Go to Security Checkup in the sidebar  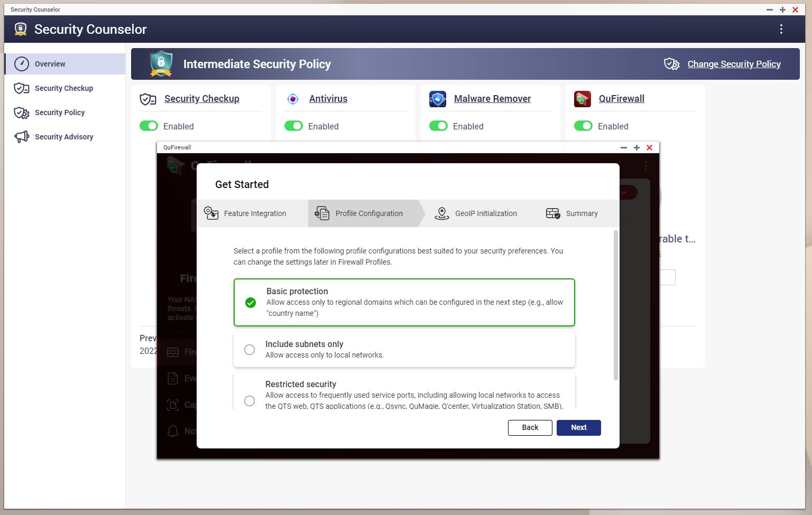(65, 88)
